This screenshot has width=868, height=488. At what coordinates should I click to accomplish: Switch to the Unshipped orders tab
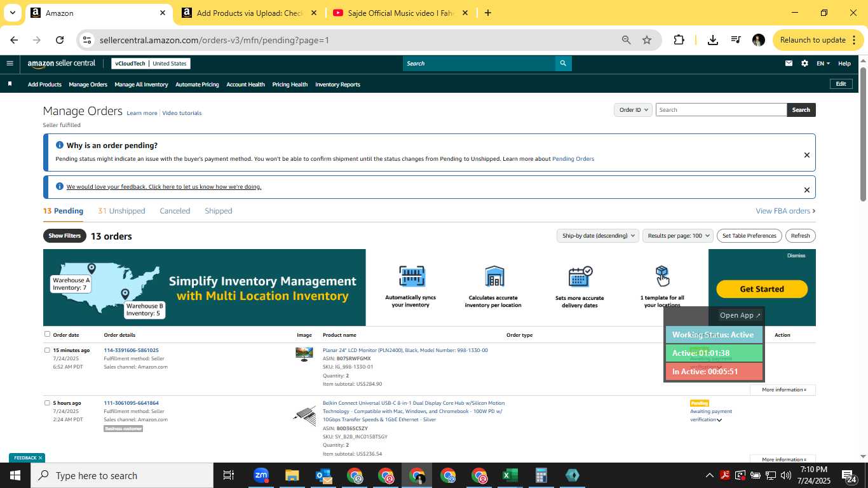(121, 211)
